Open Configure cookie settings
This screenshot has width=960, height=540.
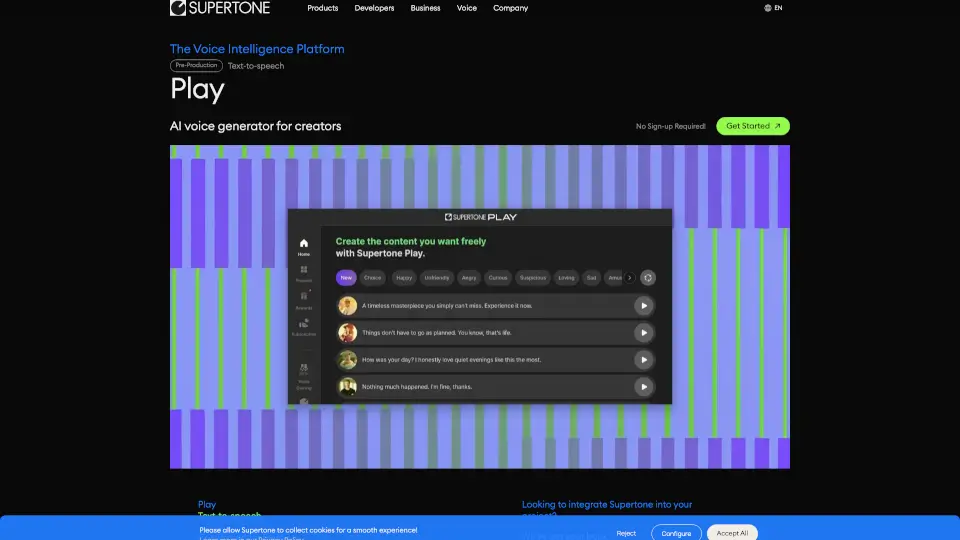pyautogui.click(x=676, y=533)
